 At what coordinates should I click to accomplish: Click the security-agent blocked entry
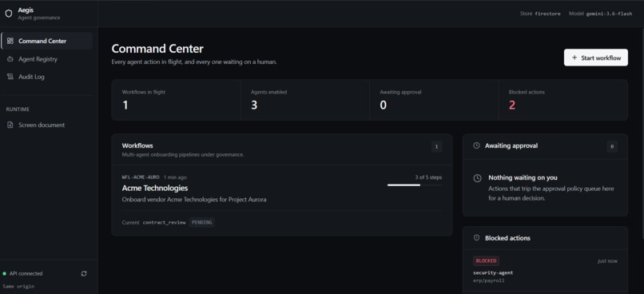click(493, 272)
